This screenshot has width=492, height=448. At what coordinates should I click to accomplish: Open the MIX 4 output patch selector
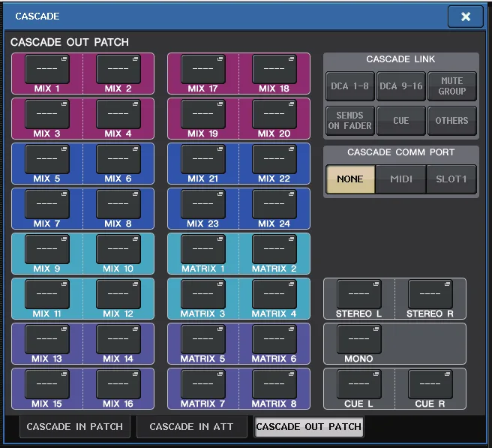tap(118, 114)
